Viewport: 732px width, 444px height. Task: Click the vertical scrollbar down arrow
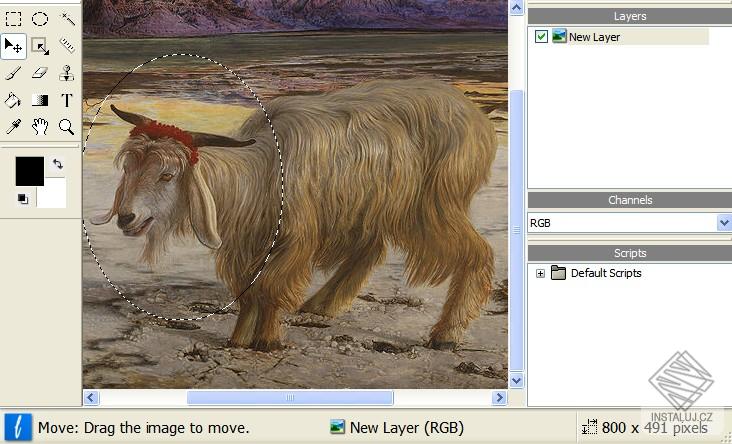[516, 381]
